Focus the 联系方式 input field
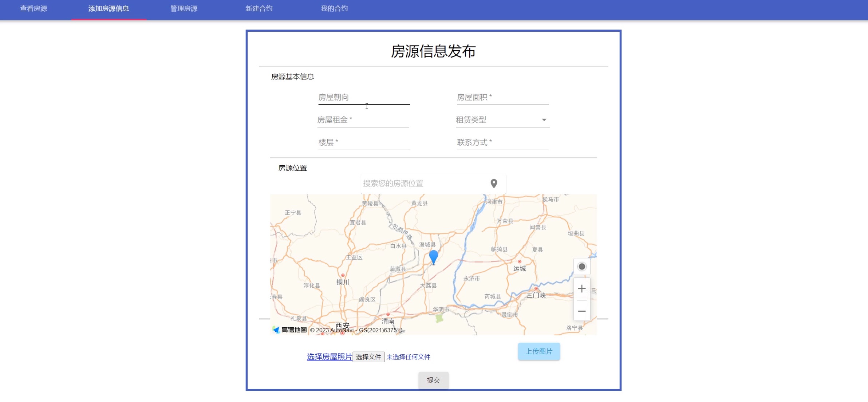Viewport: 868px width, 402px height. pyautogui.click(x=502, y=143)
